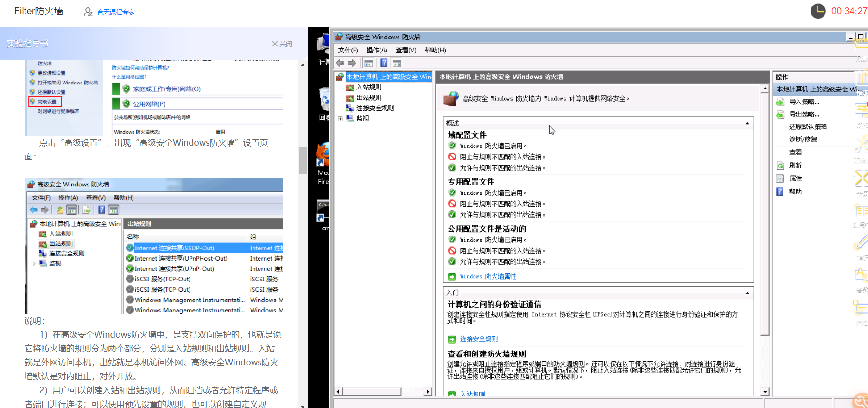Open the 文件(F) menu

coord(348,50)
